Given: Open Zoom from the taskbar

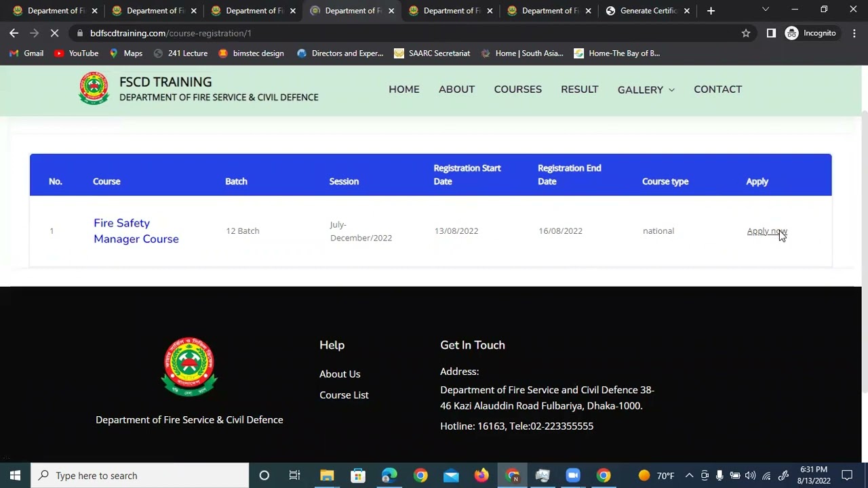Looking at the screenshot, I should 573,476.
